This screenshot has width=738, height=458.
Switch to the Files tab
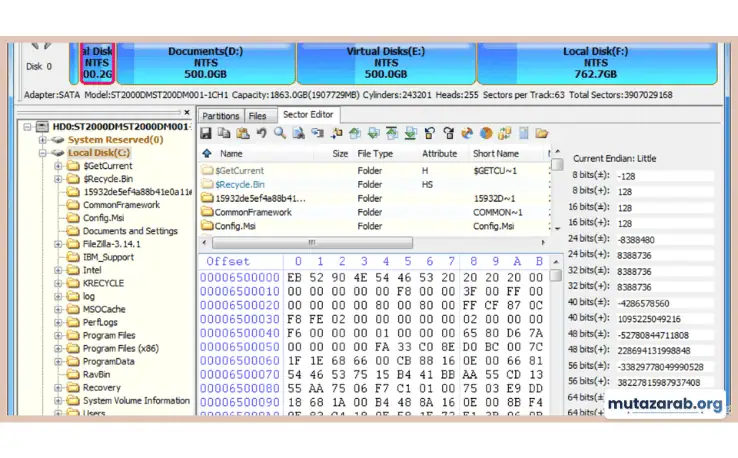tap(258, 116)
